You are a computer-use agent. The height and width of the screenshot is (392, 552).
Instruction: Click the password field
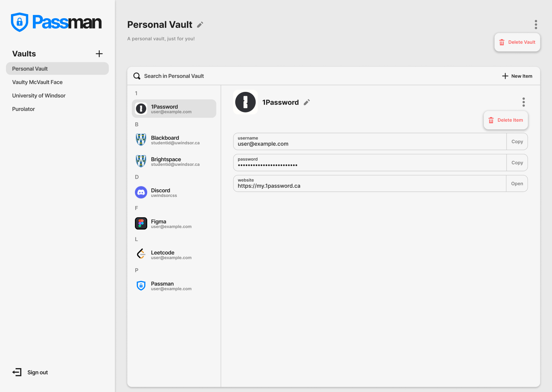click(x=370, y=163)
